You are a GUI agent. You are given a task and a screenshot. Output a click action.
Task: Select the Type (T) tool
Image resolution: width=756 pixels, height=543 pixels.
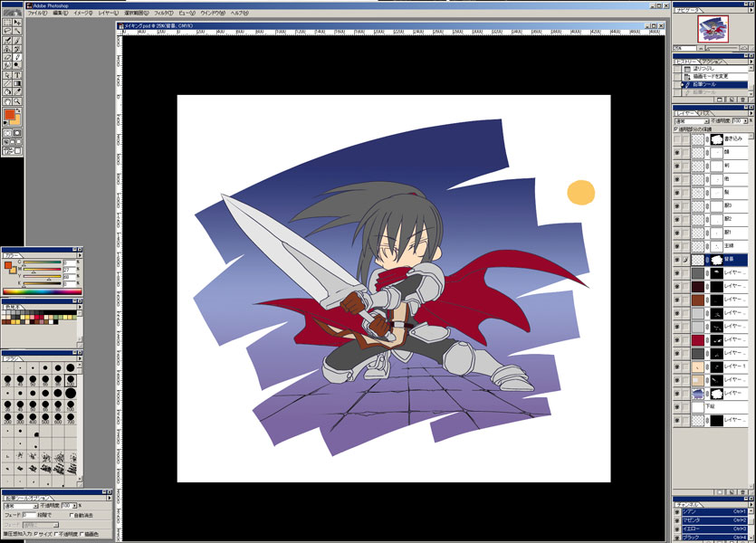click(x=17, y=75)
